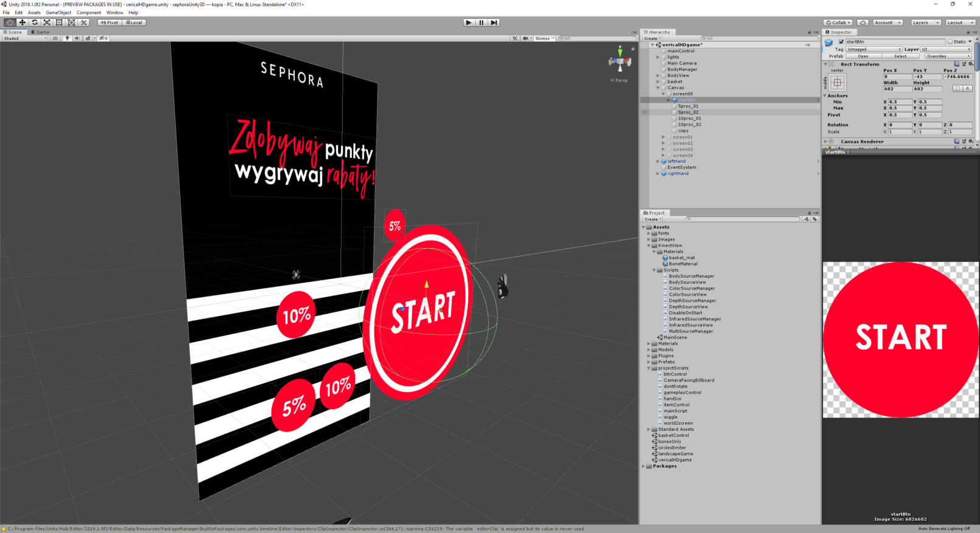Select the Hand tool in toolbar
The width and height of the screenshot is (980, 533).
[10, 22]
